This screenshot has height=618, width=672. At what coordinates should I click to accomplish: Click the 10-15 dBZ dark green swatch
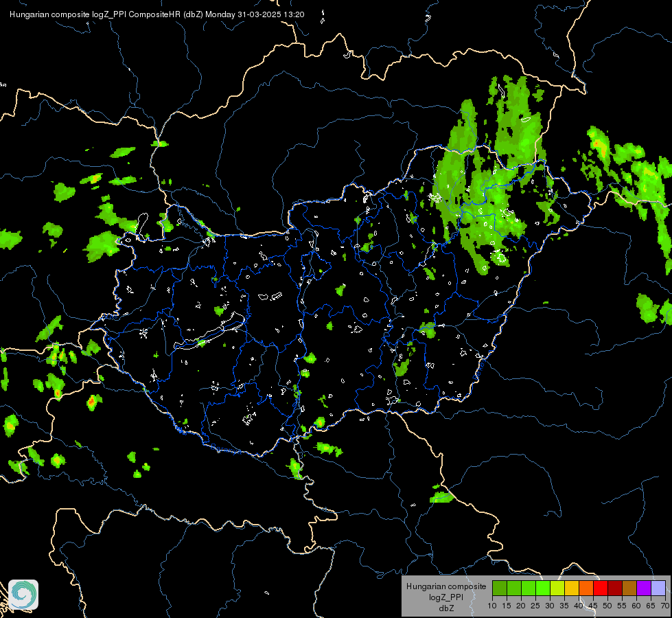click(x=500, y=588)
